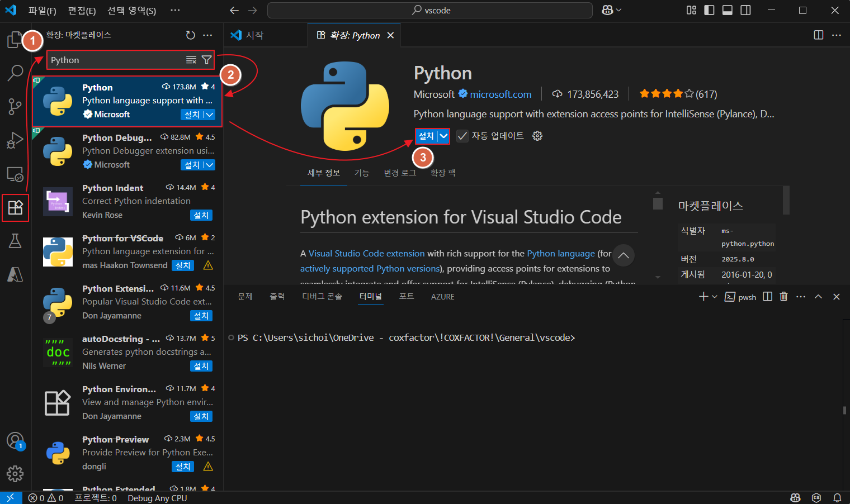Open 문제 panel tab

coord(245,296)
